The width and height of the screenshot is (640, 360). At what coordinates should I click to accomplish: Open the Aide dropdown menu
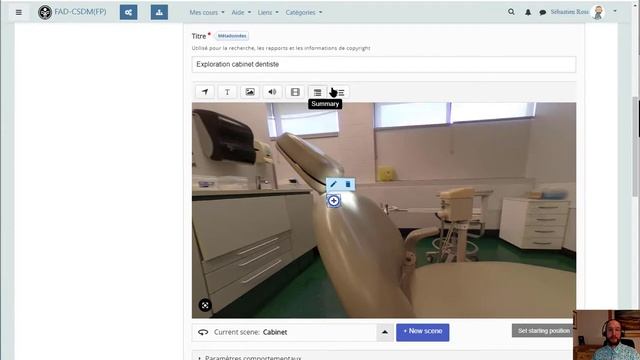coord(241,13)
